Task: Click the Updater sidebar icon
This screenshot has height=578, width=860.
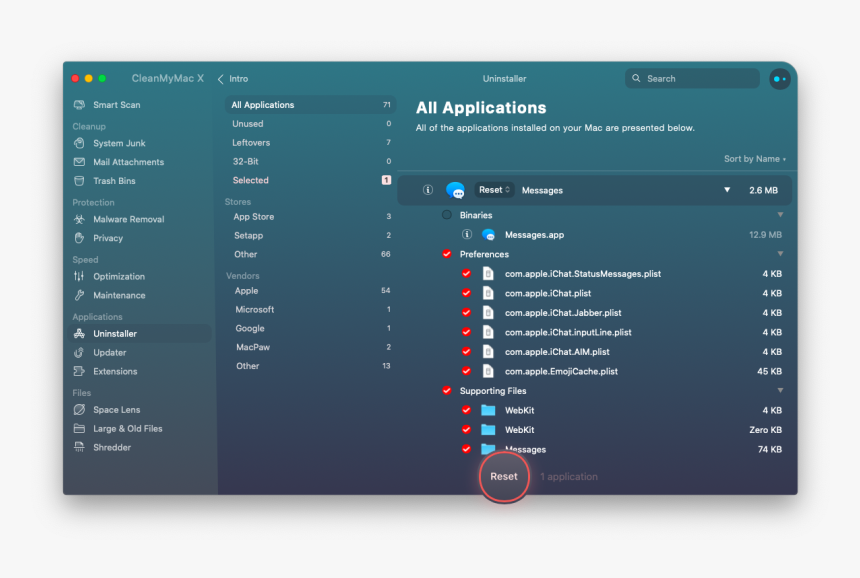Action: click(80, 352)
